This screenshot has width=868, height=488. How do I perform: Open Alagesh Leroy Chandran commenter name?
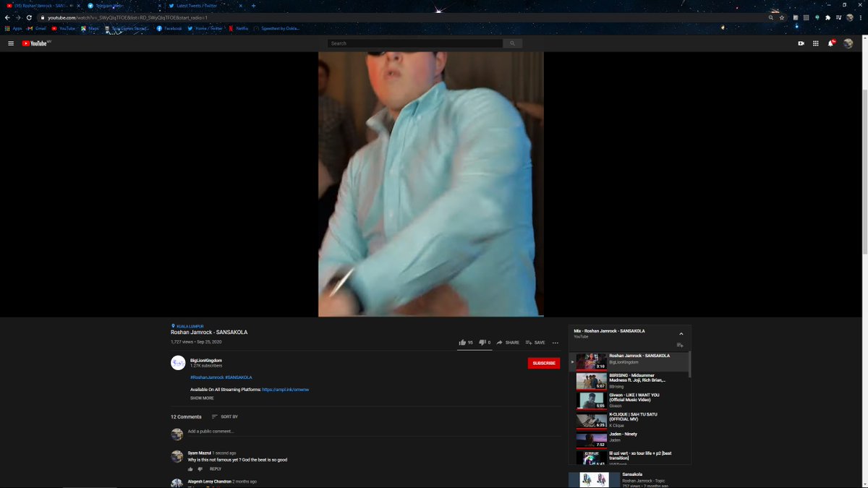tap(209, 481)
